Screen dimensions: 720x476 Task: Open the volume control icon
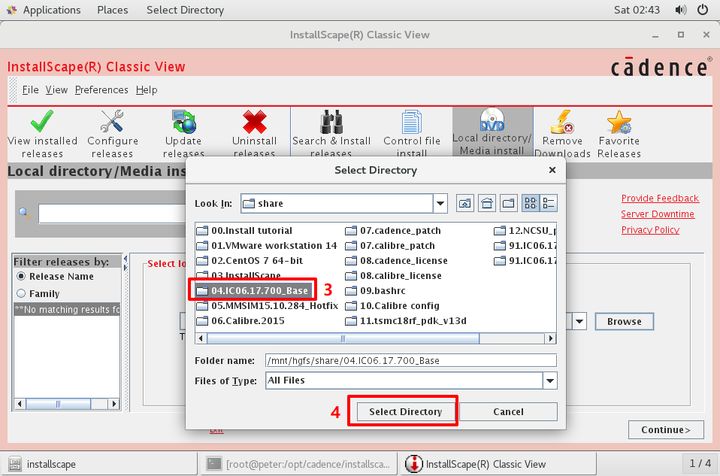click(x=681, y=10)
